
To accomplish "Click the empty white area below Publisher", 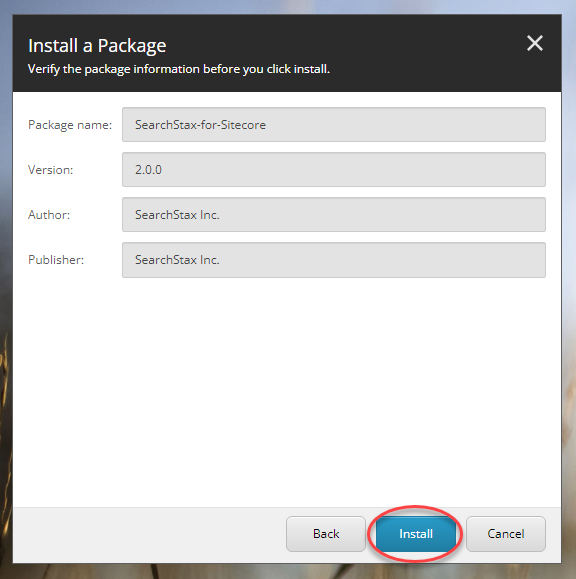I will [x=287, y=391].
